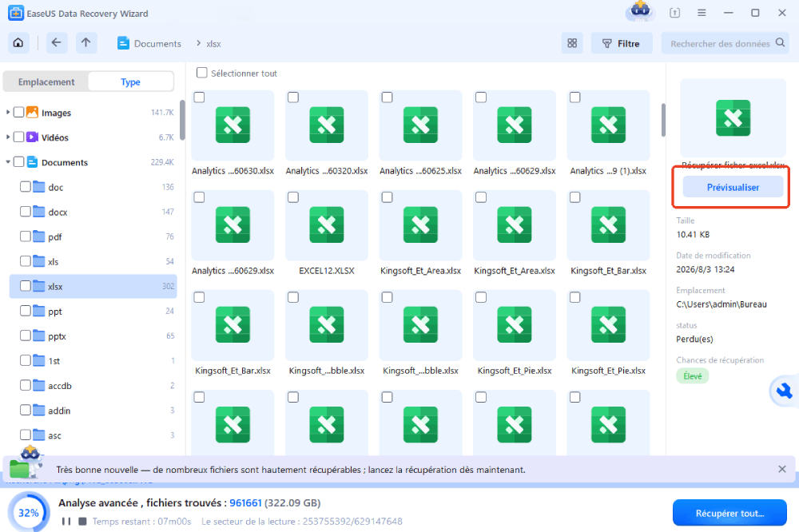
Task: Switch to the Type tab
Action: [130, 82]
